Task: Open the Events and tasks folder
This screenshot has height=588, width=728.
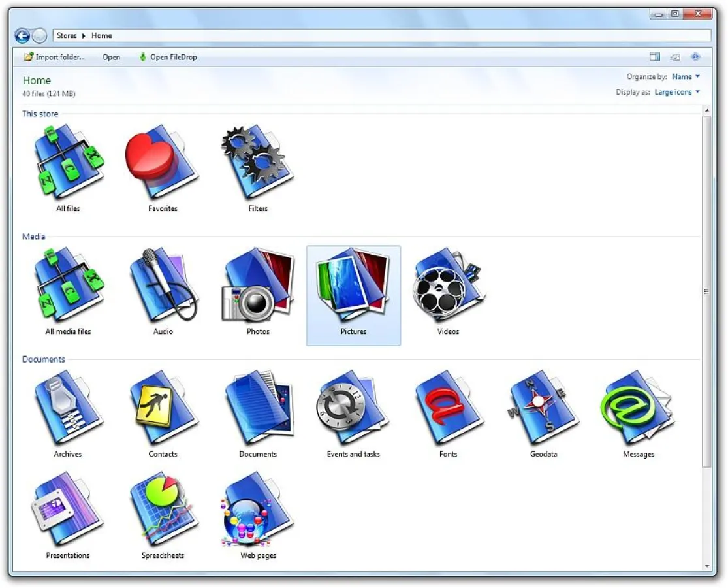Action: click(353, 408)
